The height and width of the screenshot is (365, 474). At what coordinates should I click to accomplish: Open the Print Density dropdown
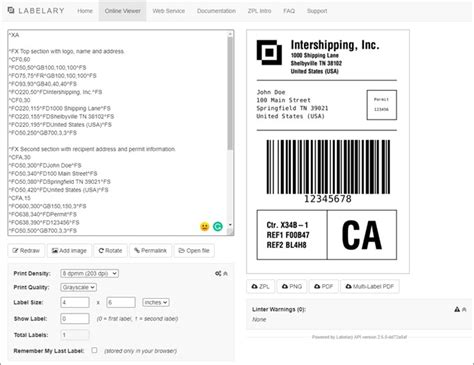click(x=89, y=273)
